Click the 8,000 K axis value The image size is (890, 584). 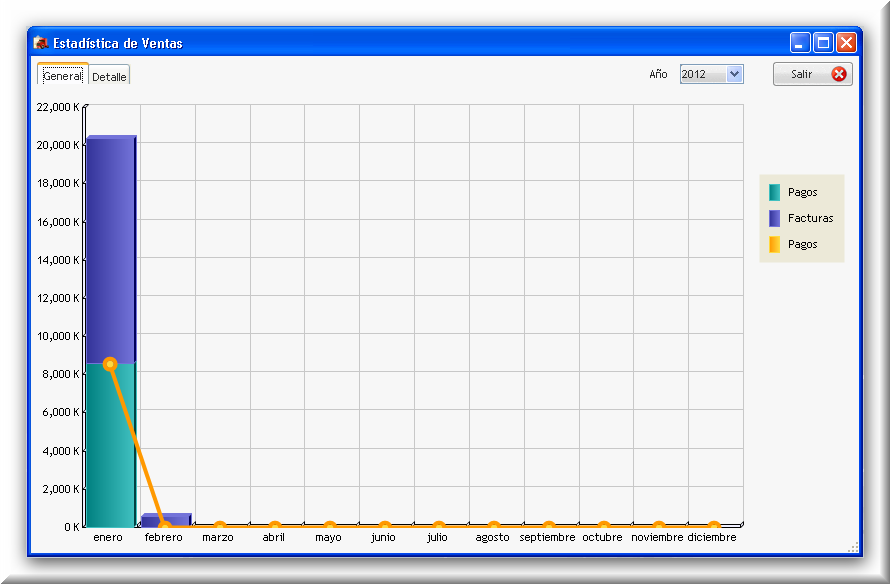[x=61, y=374]
